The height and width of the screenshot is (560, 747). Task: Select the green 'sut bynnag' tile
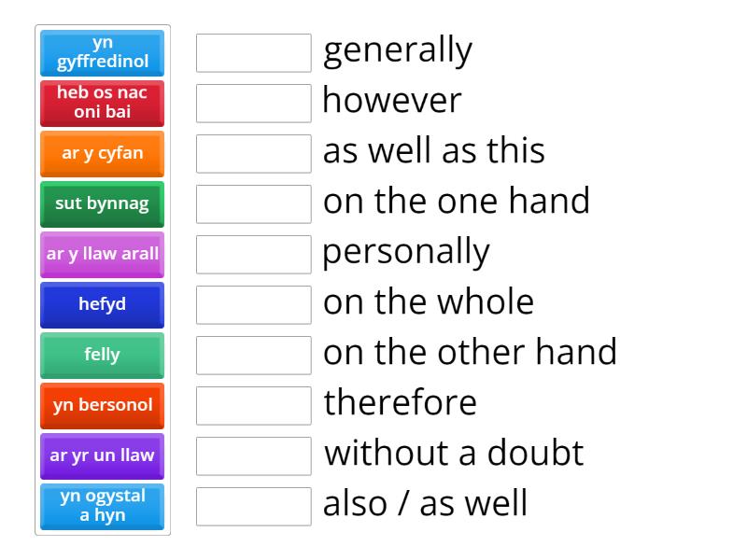click(102, 203)
